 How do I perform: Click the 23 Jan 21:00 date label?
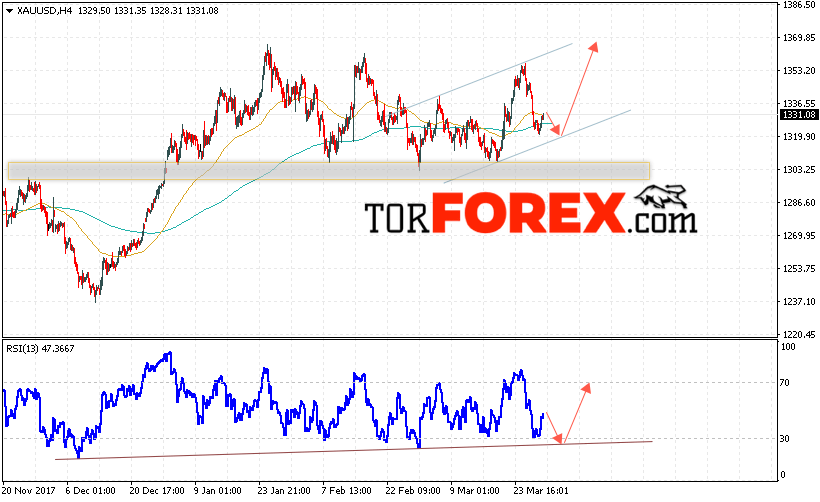[284, 491]
